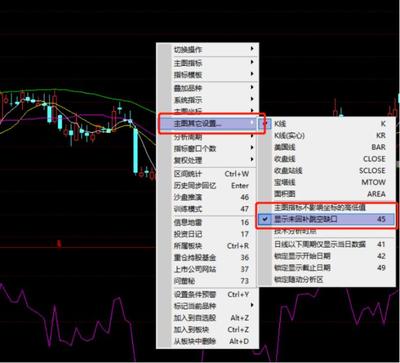Choose the 美国线 BAR chart style
The width and height of the screenshot is (400, 363).
pyautogui.click(x=326, y=147)
